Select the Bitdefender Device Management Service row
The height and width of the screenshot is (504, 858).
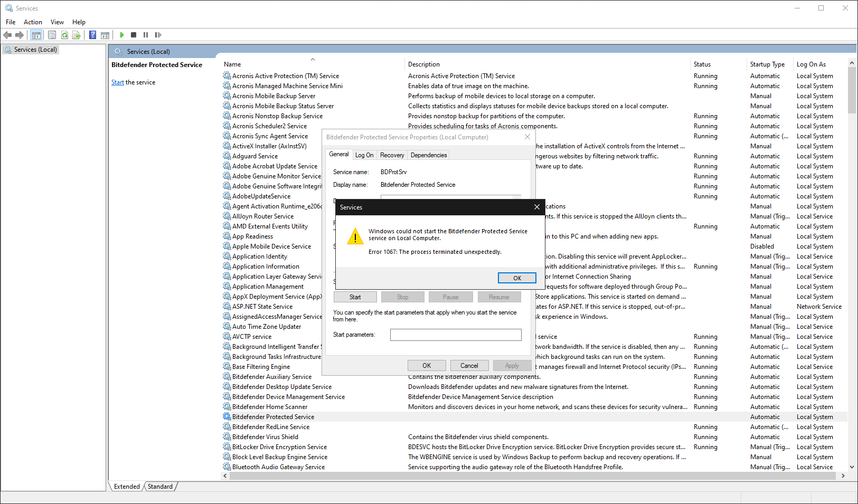click(534, 397)
